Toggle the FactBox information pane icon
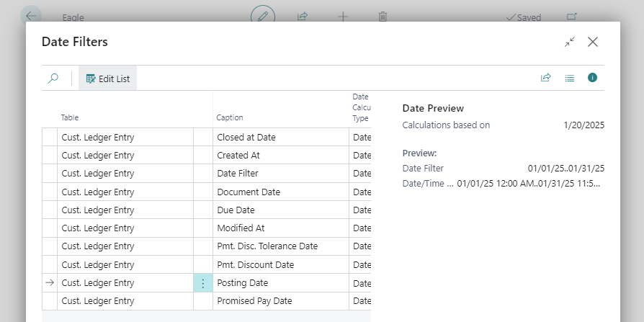 [x=592, y=78]
